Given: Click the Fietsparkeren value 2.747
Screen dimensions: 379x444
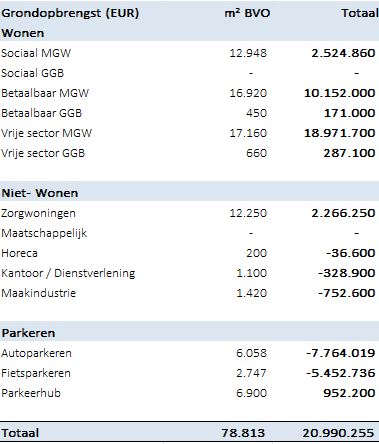Looking at the screenshot, I should (251, 373).
